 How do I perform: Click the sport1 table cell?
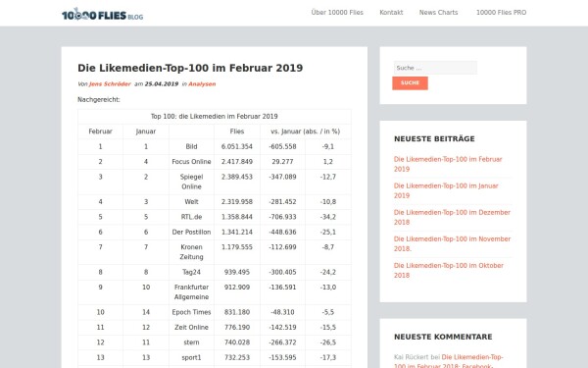pos(191,357)
